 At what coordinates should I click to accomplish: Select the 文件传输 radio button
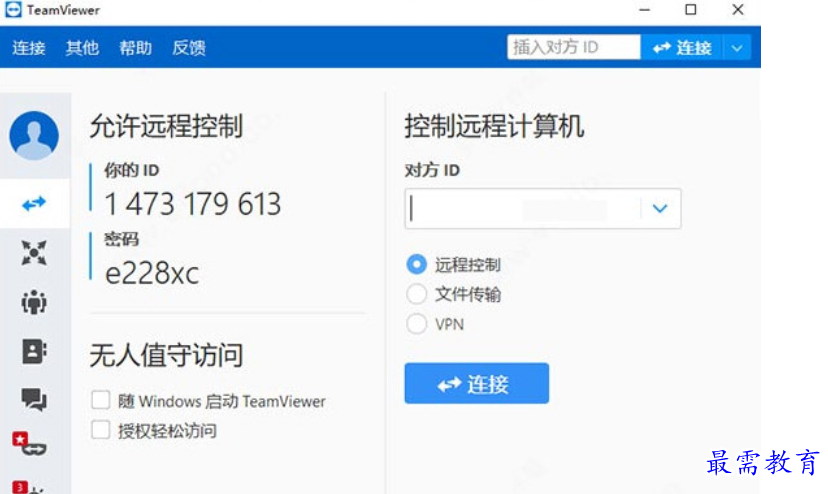point(417,294)
